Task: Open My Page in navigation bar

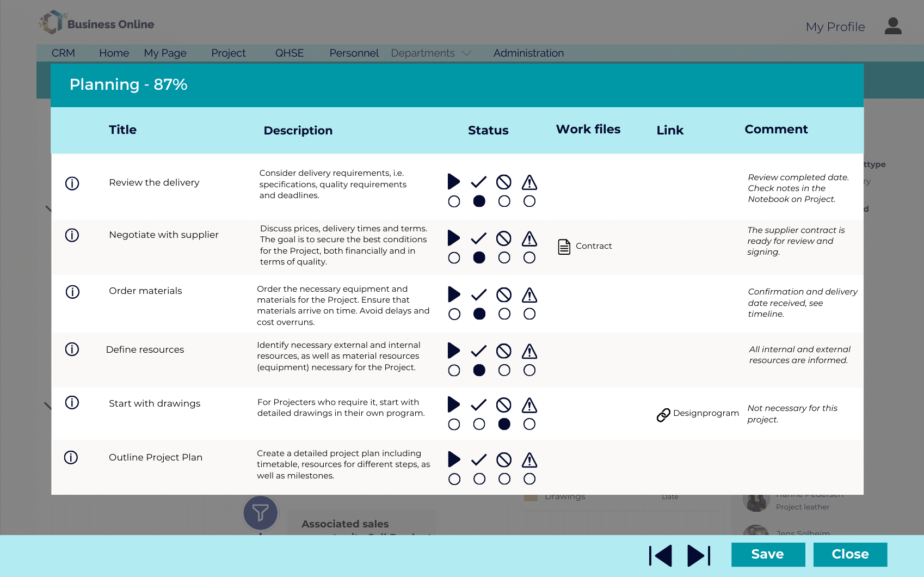Action: click(x=165, y=53)
